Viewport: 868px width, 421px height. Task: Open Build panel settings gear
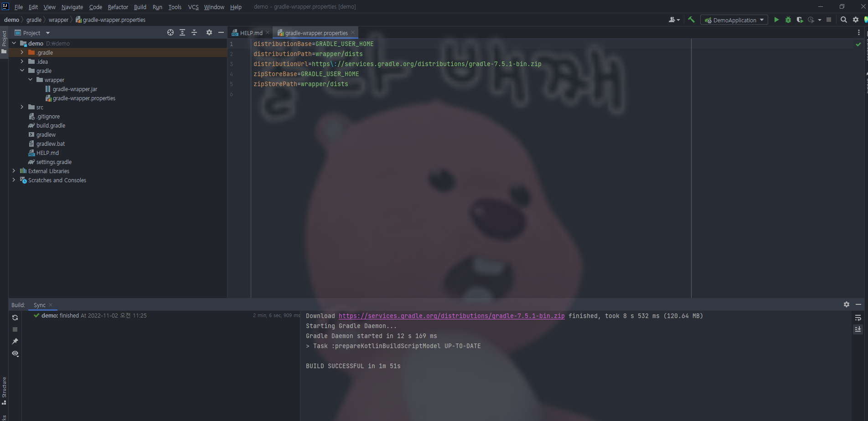[x=847, y=304]
